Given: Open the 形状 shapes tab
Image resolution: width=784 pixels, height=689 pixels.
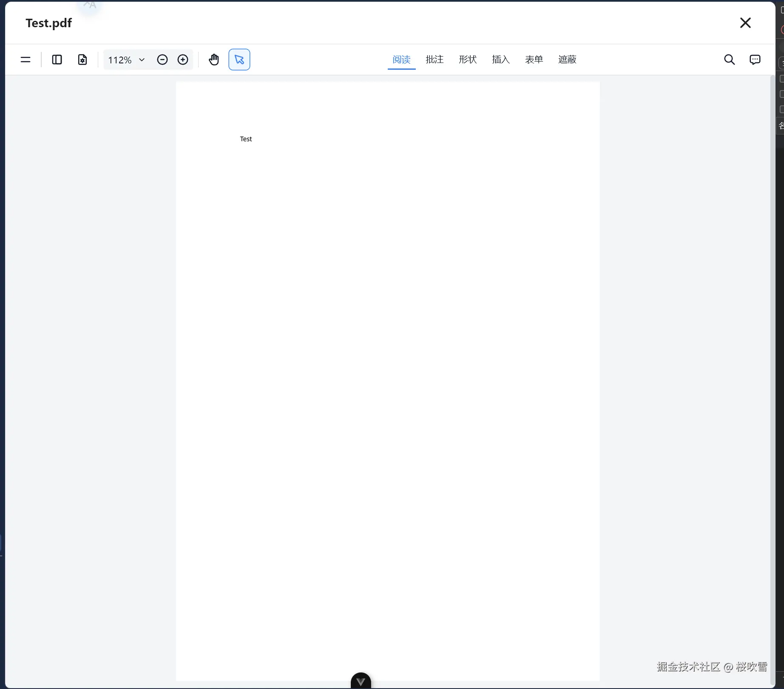Looking at the screenshot, I should click(x=467, y=60).
